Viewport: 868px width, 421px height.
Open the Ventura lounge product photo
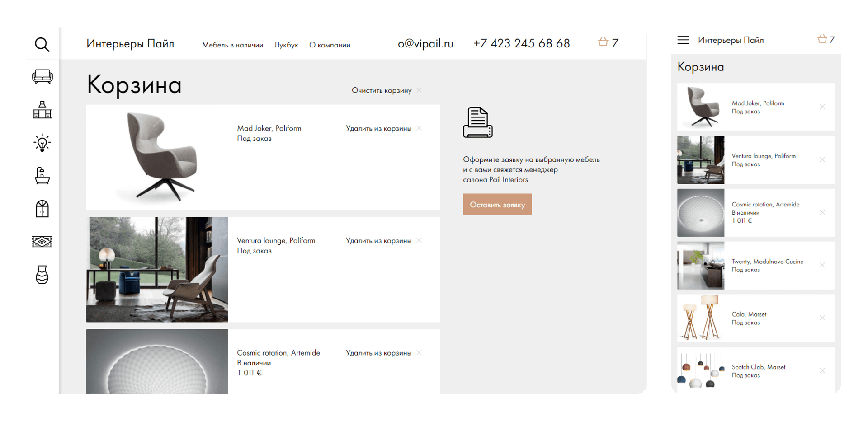click(x=157, y=269)
